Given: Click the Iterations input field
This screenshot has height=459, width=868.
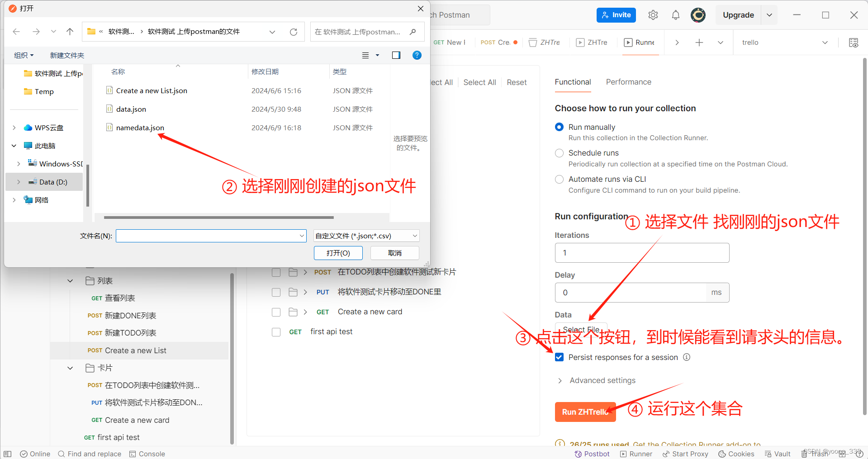Looking at the screenshot, I should [x=642, y=253].
